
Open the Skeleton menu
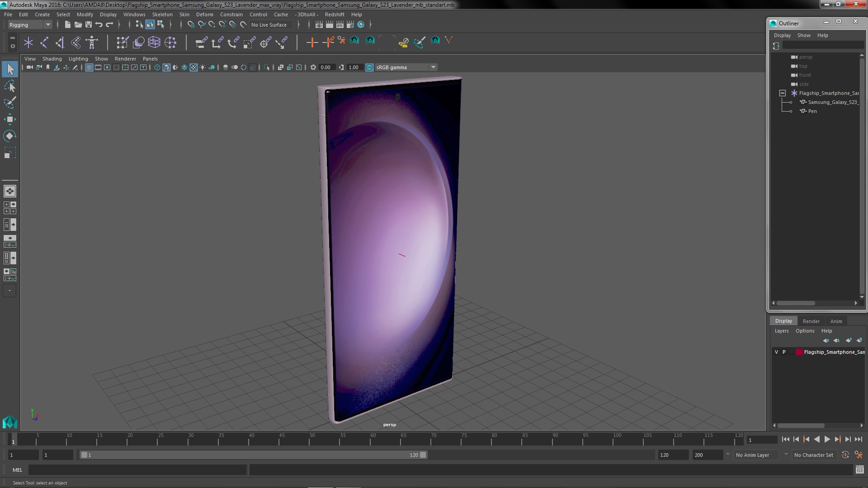[x=162, y=14]
